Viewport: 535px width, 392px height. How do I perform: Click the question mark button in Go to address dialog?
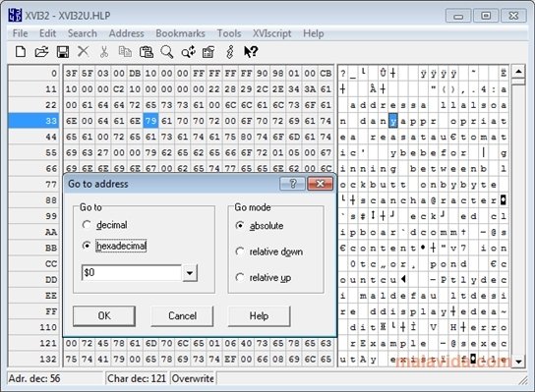pyautogui.click(x=292, y=184)
